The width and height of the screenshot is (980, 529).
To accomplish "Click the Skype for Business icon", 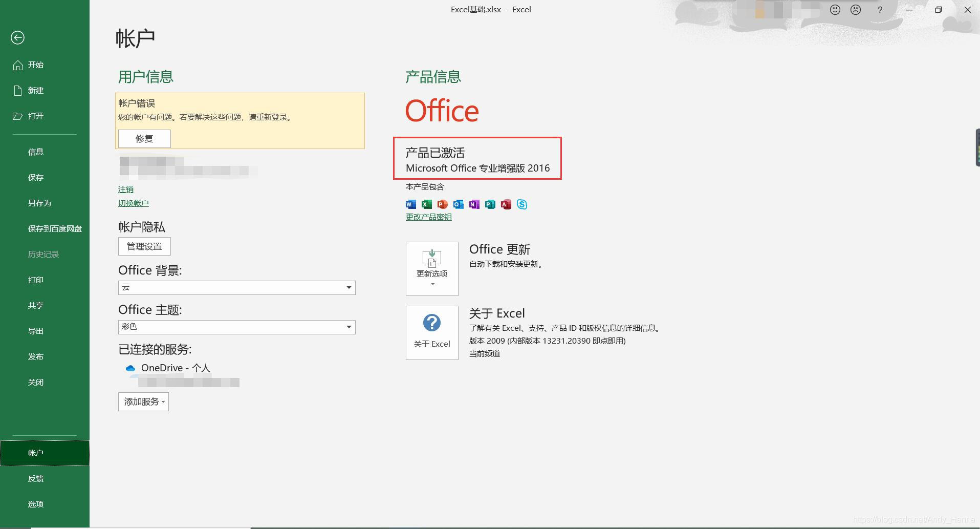I will pos(522,204).
